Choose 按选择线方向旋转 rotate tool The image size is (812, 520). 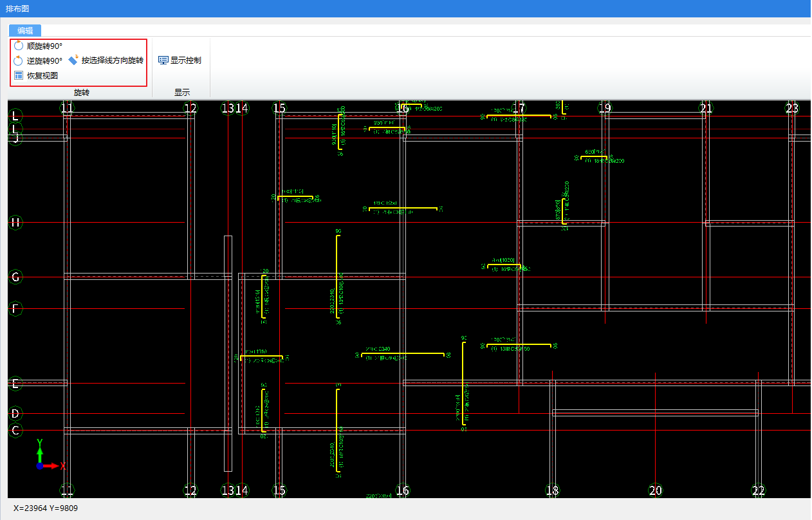tap(106, 60)
